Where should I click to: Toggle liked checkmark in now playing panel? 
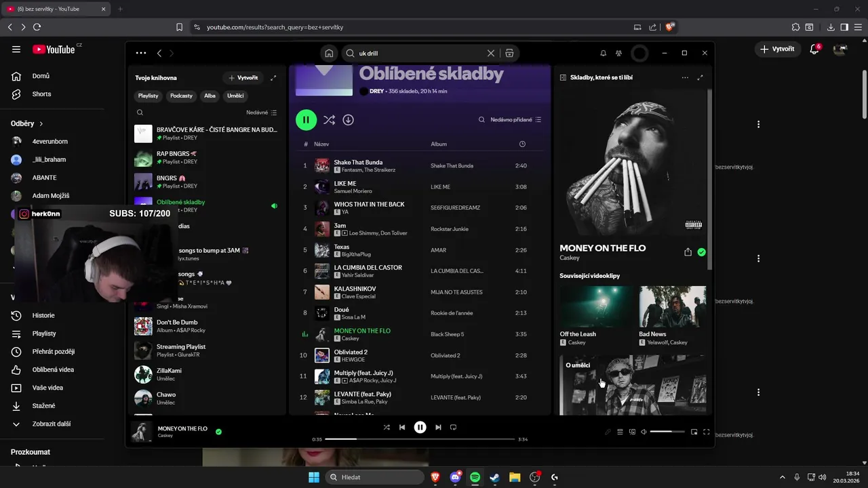[702, 252]
